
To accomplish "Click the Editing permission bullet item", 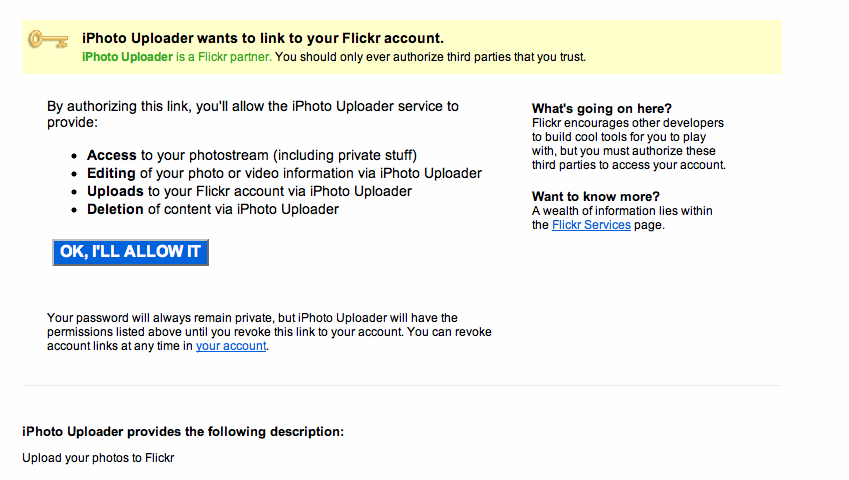I will [284, 173].
